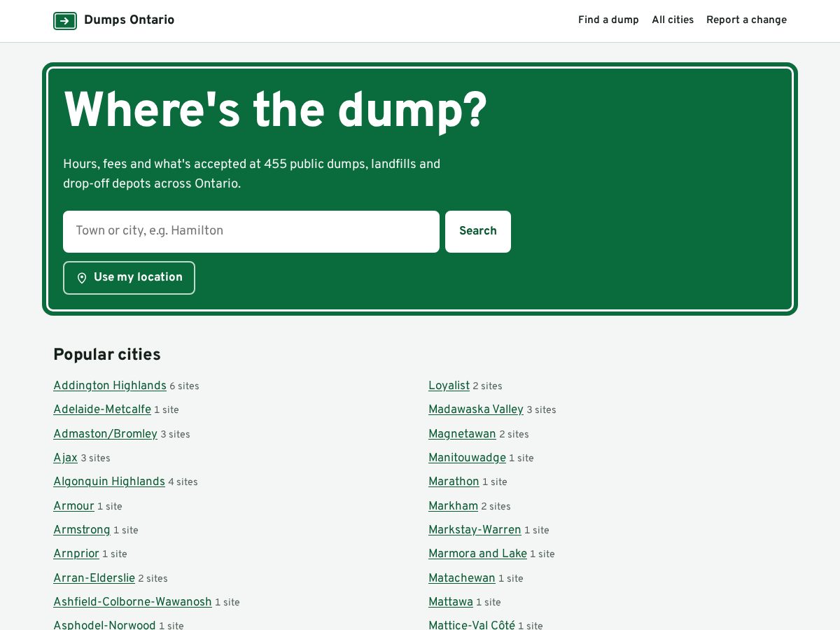Click the '3 sites' count beside Ajax
The height and width of the screenshot is (630, 840).
pos(95,458)
